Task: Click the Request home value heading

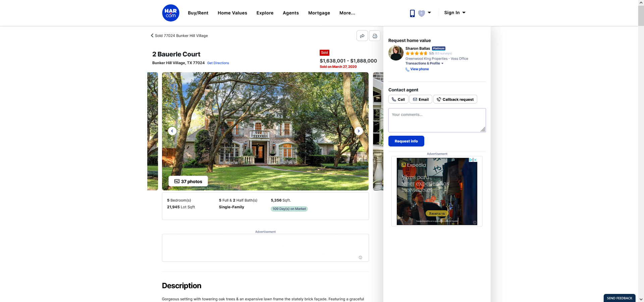Action: point(410,41)
